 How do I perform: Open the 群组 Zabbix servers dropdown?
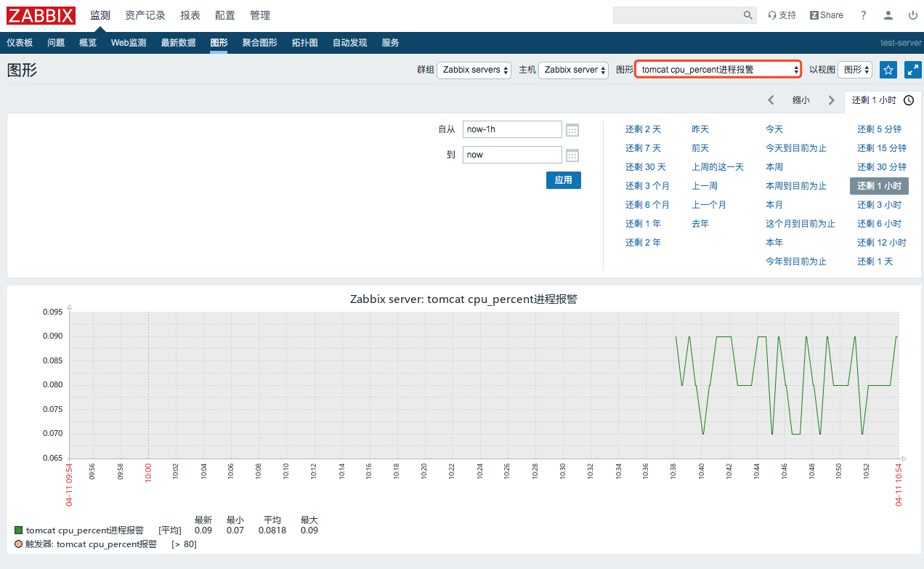[x=474, y=70]
